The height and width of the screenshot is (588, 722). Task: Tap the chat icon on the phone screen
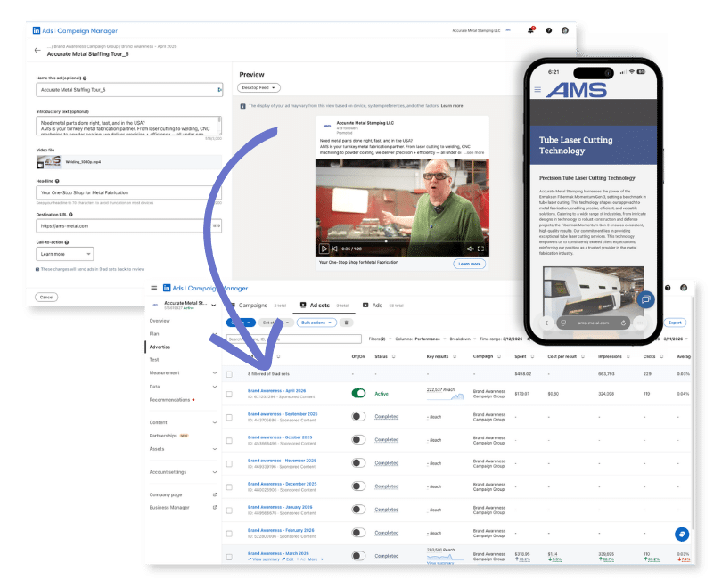pyautogui.click(x=645, y=298)
